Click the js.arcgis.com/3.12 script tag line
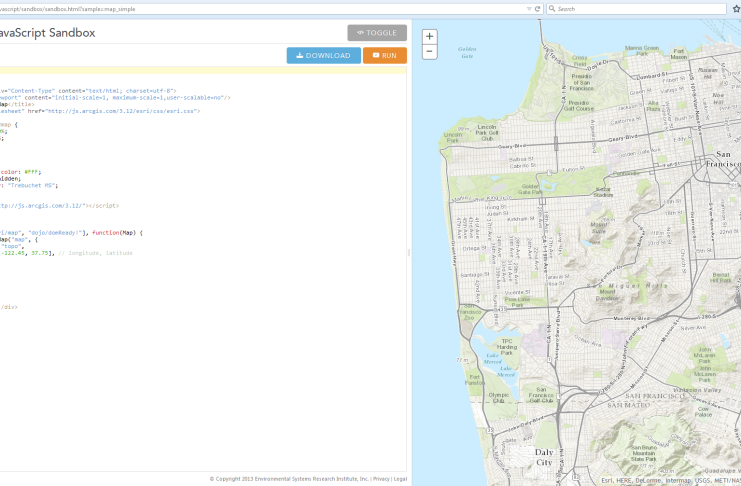 pos(60,206)
